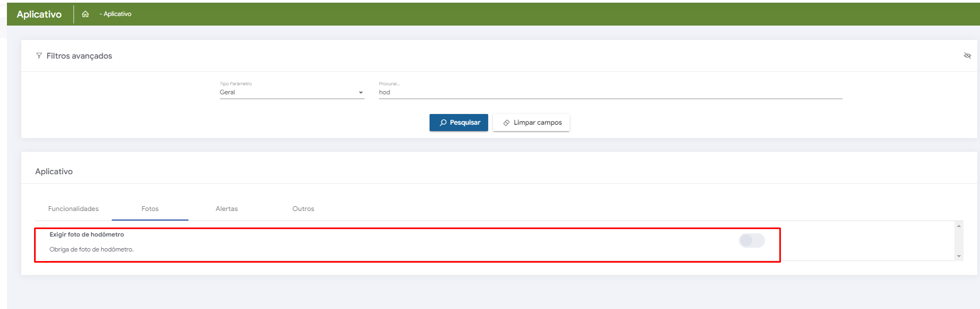Click the Aplicativo header title
This screenshot has width=980, height=309.
[39, 14]
